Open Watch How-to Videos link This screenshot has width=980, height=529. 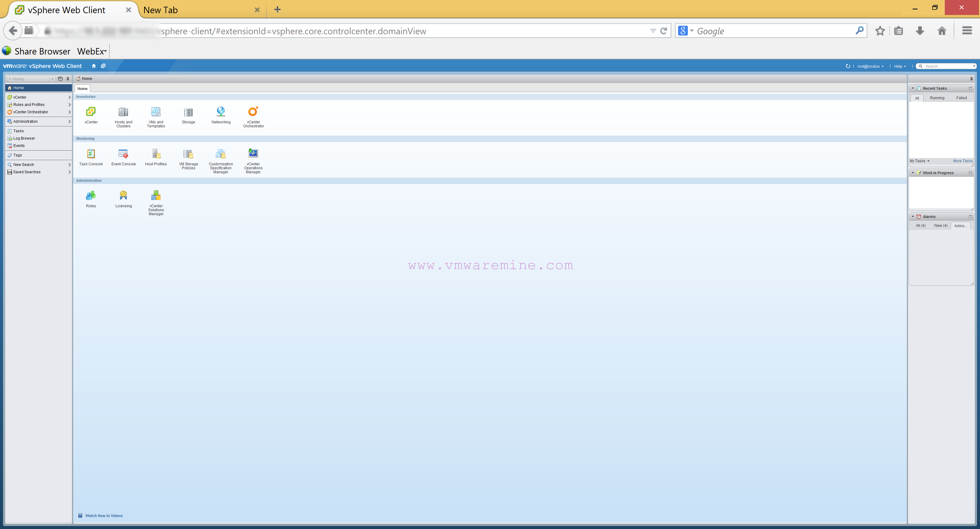click(x=104, y=516)
